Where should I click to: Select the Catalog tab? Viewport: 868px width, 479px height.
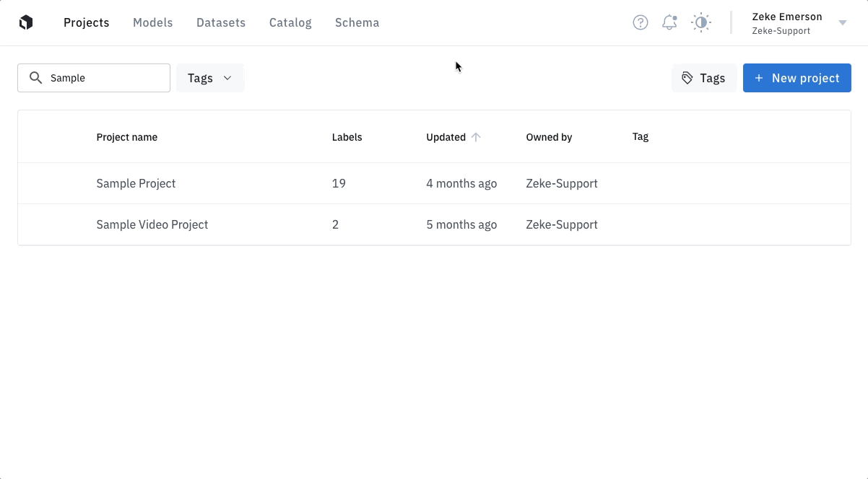tap(290, 22)
